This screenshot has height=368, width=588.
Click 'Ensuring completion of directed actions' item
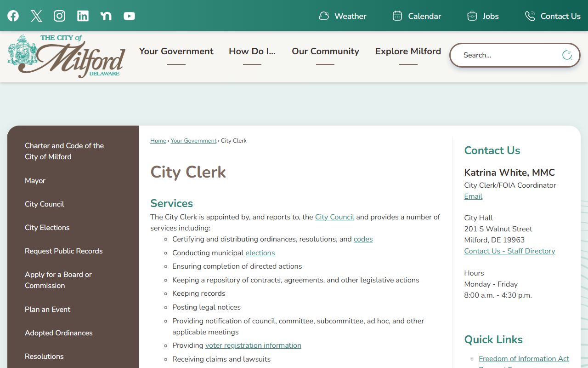click(x=237, y=266)
